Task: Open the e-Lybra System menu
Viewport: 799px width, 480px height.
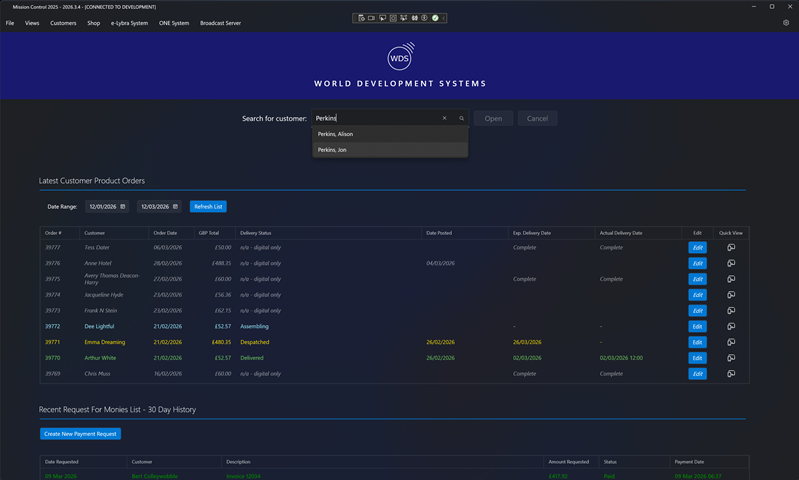Action: click(x=129, y=22)
